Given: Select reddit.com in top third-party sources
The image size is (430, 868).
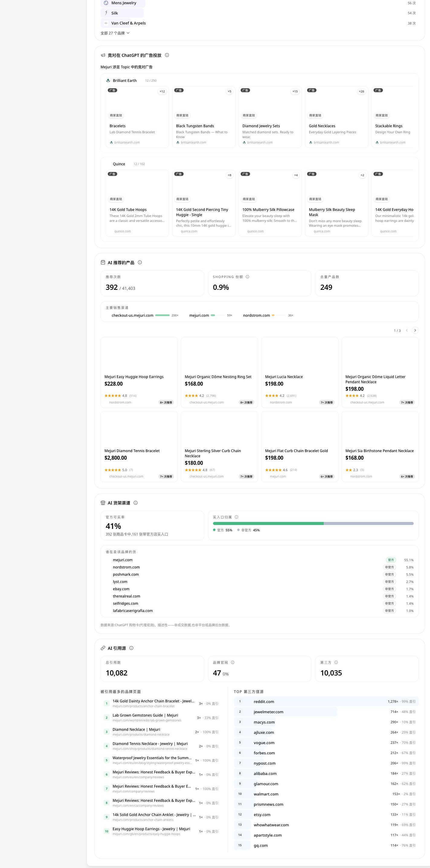Looking at the screenshot, I should (x=326, y=701).
